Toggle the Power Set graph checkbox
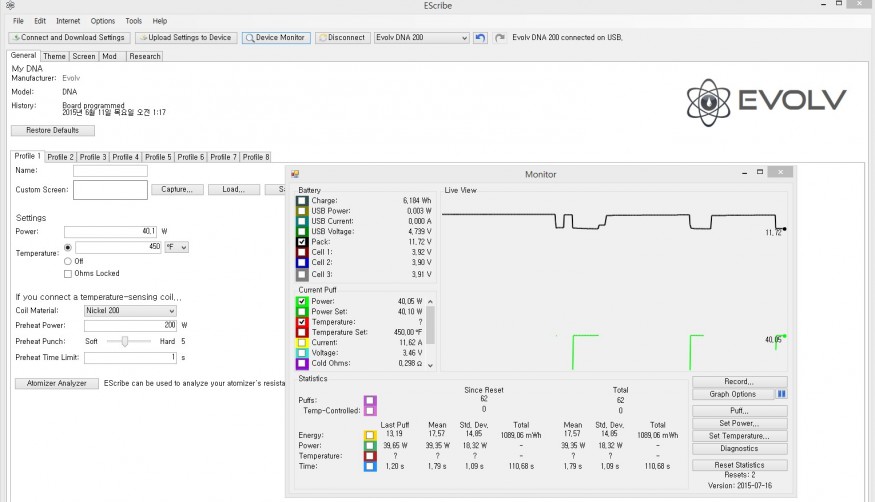The image size is (875, 502). click(302, 312)
